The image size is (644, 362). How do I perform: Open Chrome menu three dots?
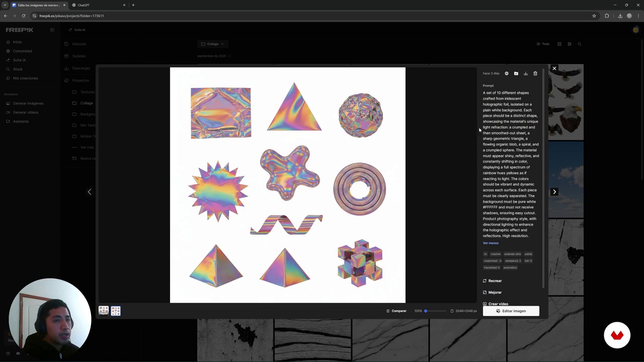(x=638, y=16)
